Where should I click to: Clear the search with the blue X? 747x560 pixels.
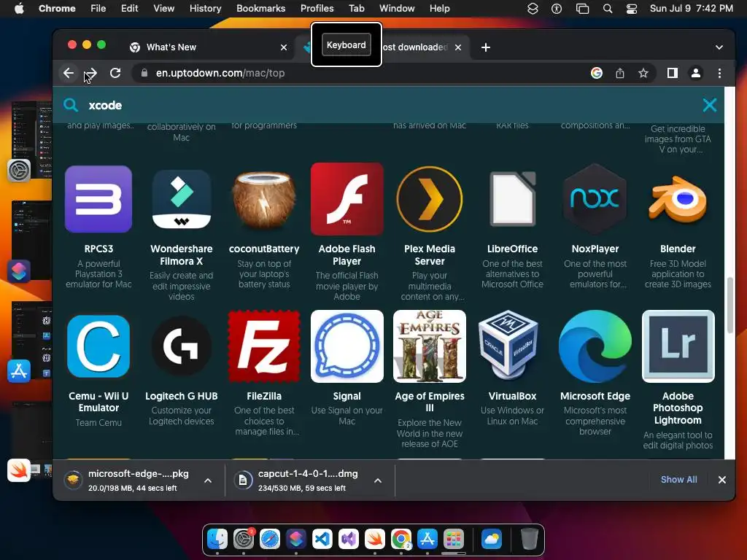coord(710,105)
